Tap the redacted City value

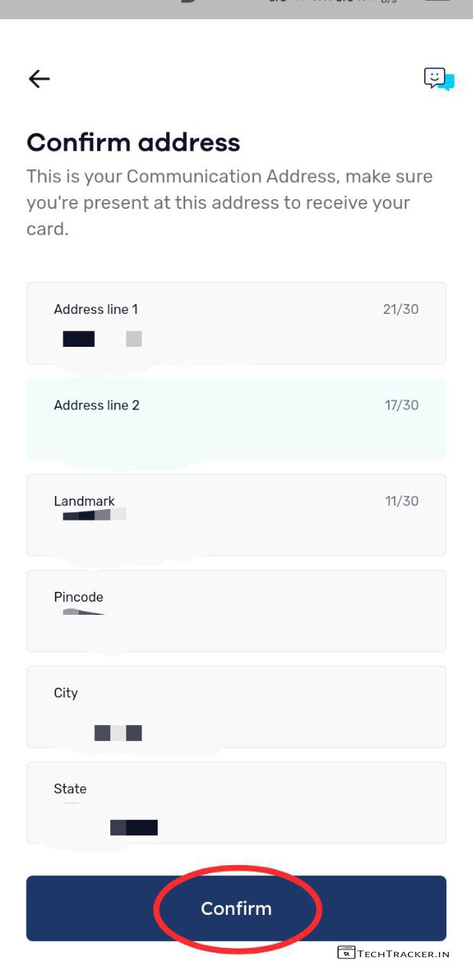pos(118,733)
